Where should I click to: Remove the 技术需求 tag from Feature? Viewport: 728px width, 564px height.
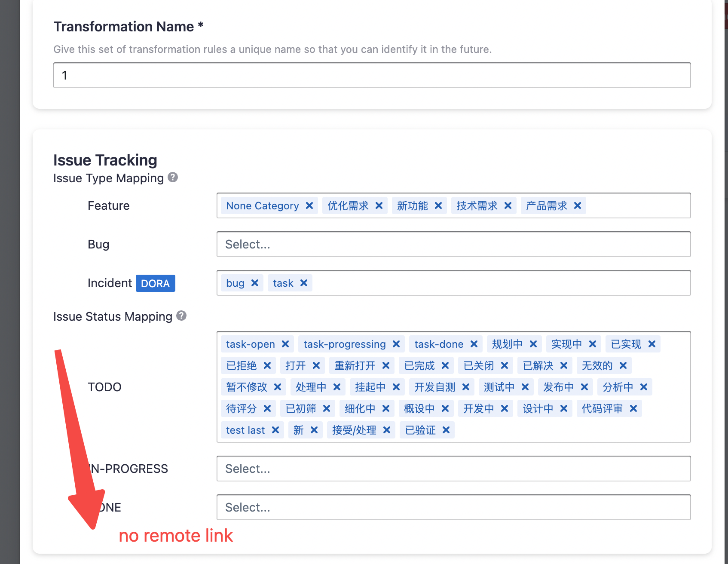(508, 205)
